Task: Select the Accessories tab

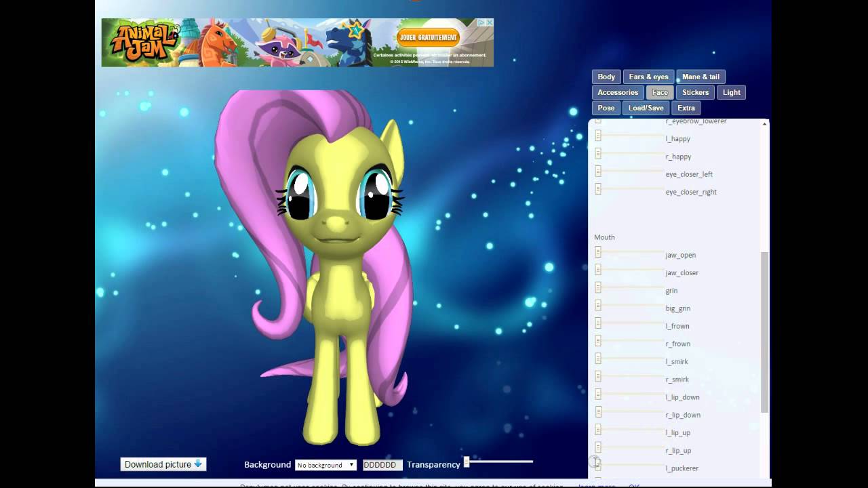Action: click(618, 92)
